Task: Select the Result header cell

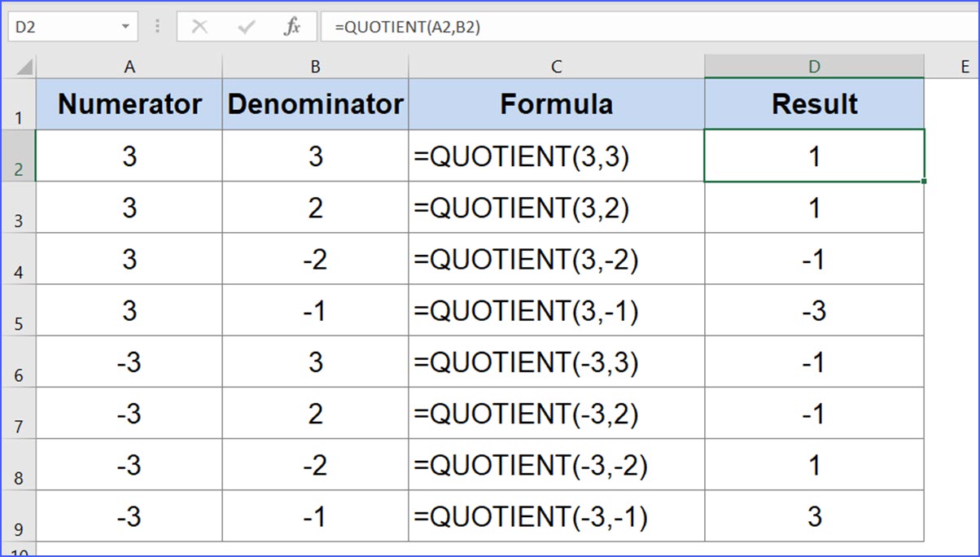Action: coord(814,103)
